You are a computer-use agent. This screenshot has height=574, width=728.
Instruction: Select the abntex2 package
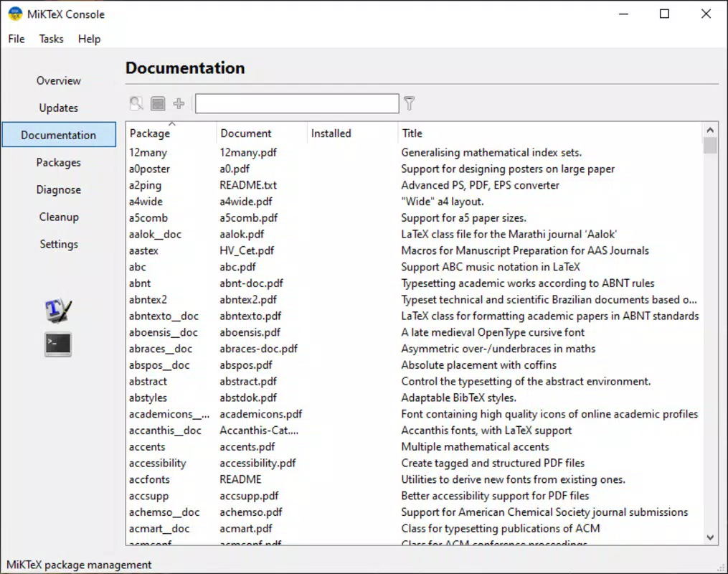coord(148,299)
